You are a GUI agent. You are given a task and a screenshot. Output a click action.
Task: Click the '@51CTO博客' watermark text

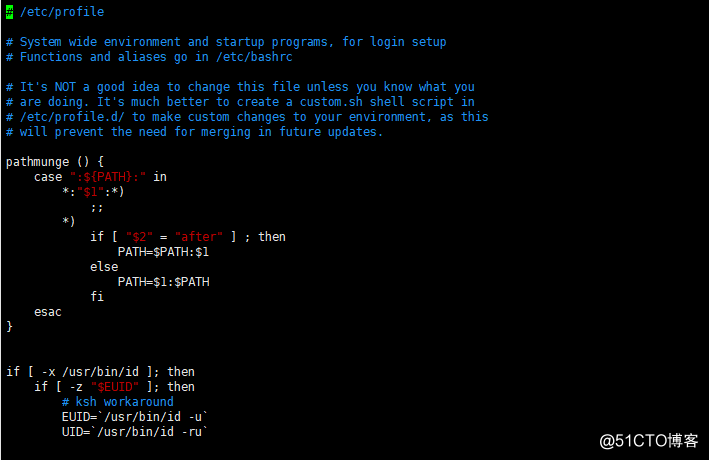648,441
